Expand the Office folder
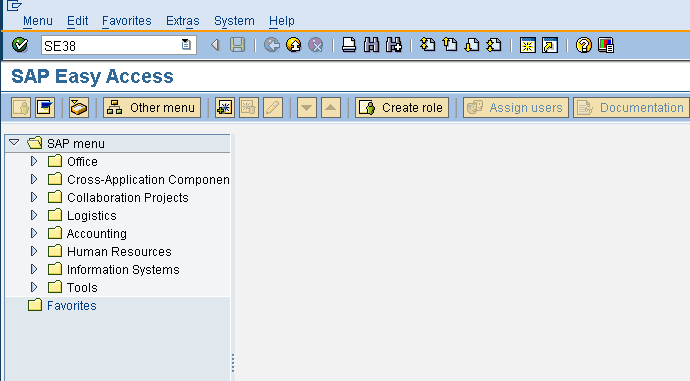 34,161
